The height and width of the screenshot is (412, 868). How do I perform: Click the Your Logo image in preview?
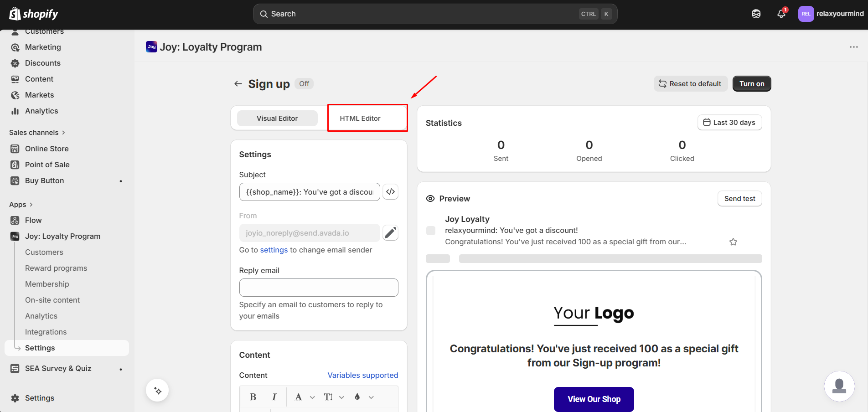pos(594,314)
